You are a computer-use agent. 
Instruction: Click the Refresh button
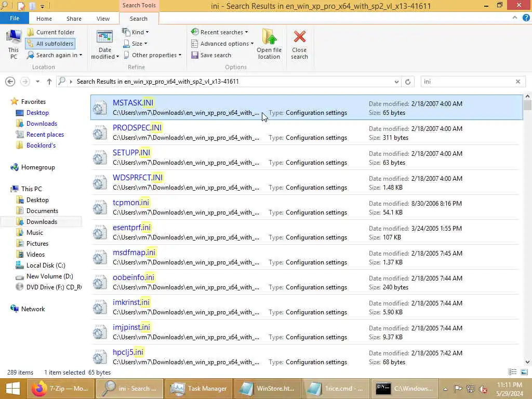point(408,82)
